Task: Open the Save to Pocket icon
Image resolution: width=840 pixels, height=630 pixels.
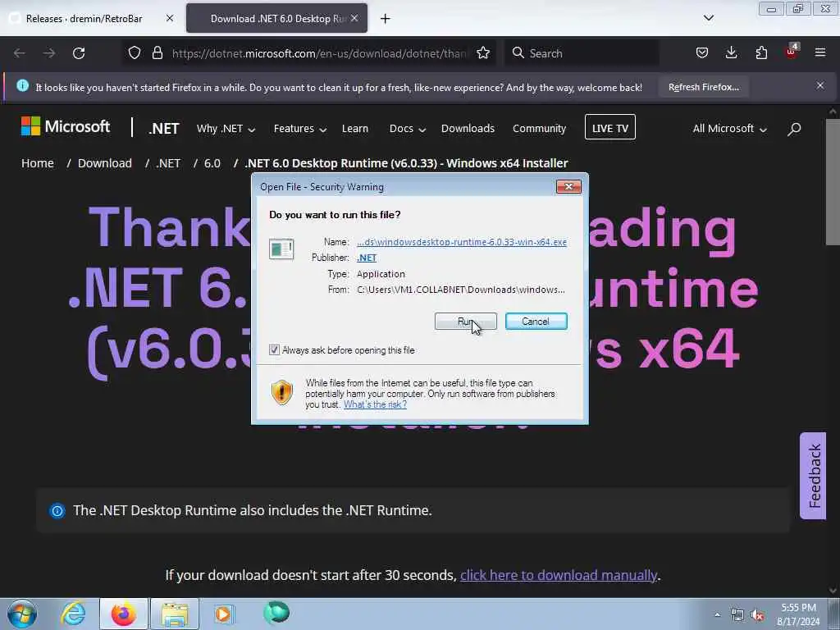Action: [x=702, y=53]
